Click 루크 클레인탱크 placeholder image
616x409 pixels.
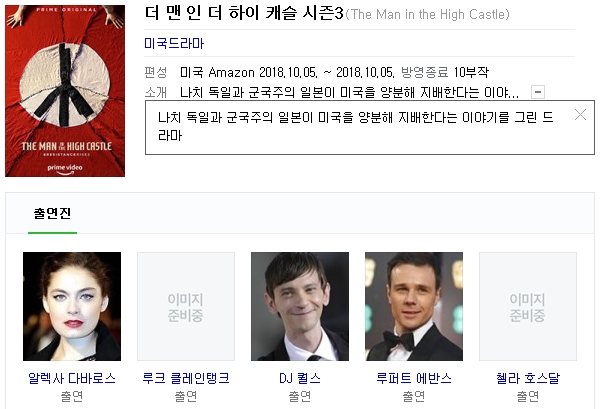click(186, 306)
